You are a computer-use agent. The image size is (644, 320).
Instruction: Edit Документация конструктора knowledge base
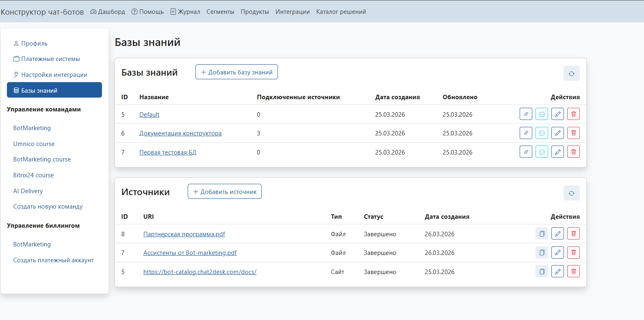[557, 133]
